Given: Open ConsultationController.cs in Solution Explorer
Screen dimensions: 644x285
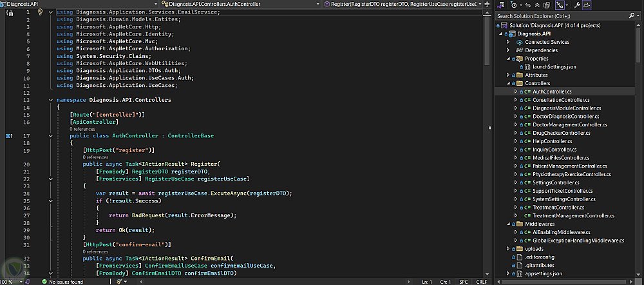Looking at the screenshot, I should tap(561, 100).
